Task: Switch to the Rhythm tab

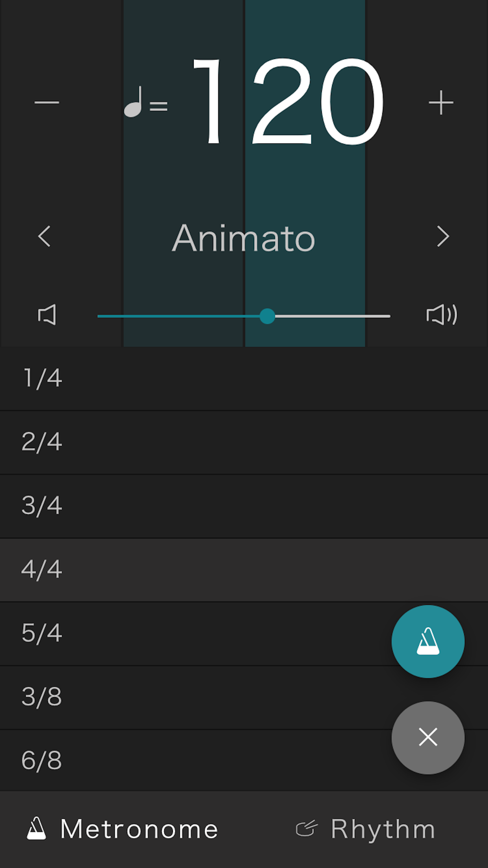Action: click(365, 829)
